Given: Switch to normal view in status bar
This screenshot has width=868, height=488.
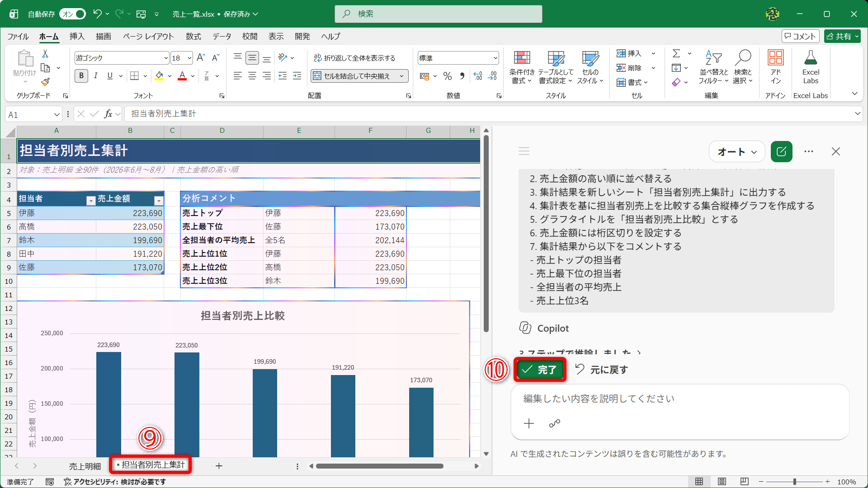Looking at the screenshot, I should (699, 482).
